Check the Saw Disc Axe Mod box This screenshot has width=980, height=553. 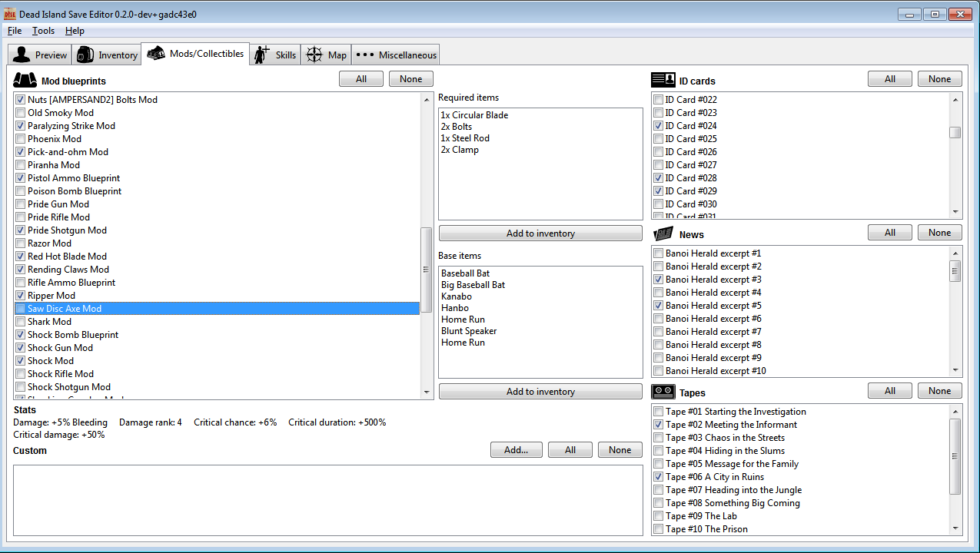21,309
